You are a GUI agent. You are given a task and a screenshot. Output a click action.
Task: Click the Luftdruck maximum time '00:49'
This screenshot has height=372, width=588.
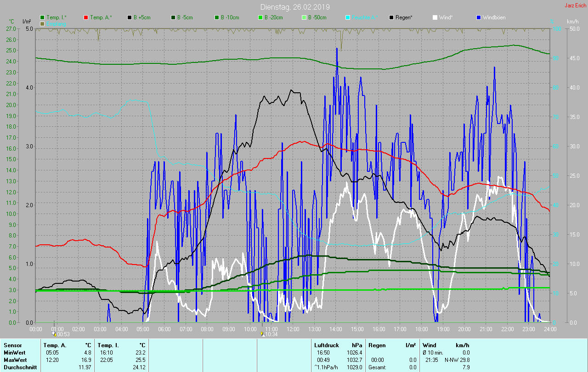[x=322, y=360]
